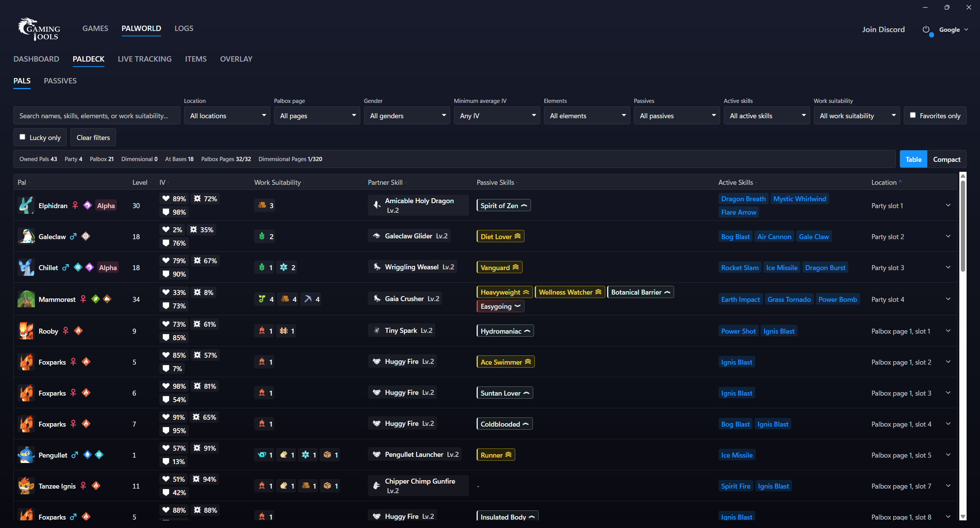Click the lumbering work icon in Mammorest row
This screenshot has height=528, width=980.
point(285,299)
